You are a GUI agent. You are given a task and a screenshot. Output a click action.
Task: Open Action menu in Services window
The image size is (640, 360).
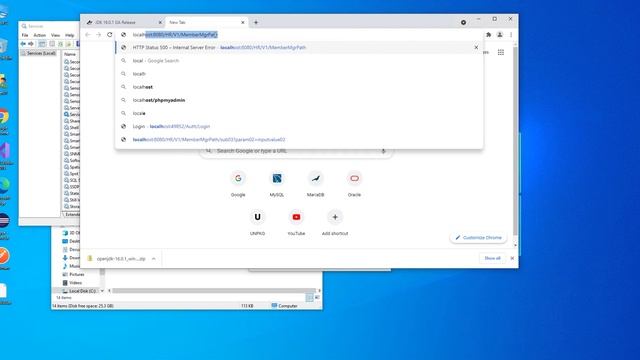[x=40, y=36]
